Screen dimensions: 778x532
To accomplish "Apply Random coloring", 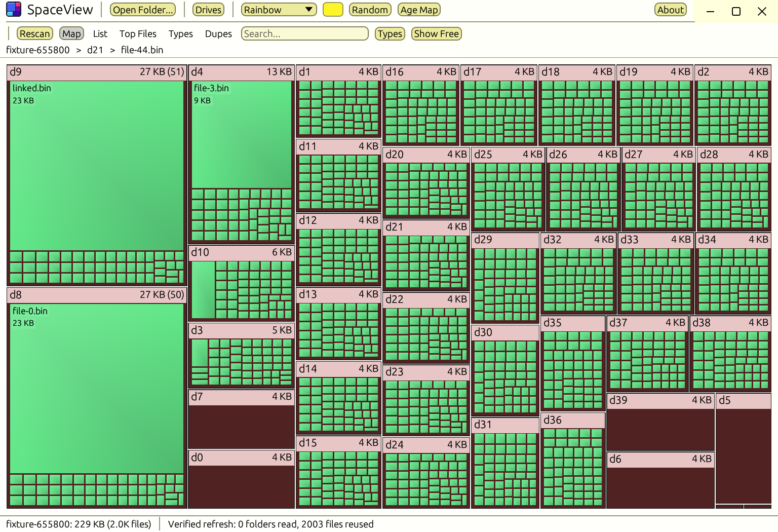I will coord(370,10).
